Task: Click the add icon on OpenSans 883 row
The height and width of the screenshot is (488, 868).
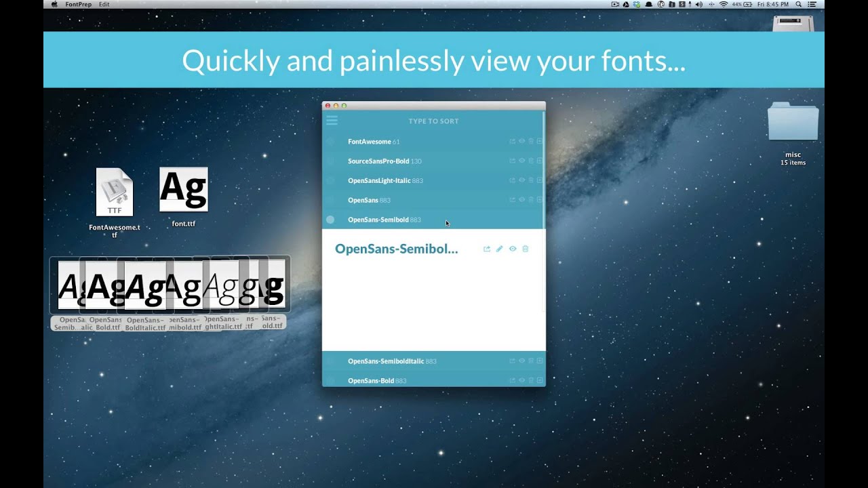Action: [540, 200]
